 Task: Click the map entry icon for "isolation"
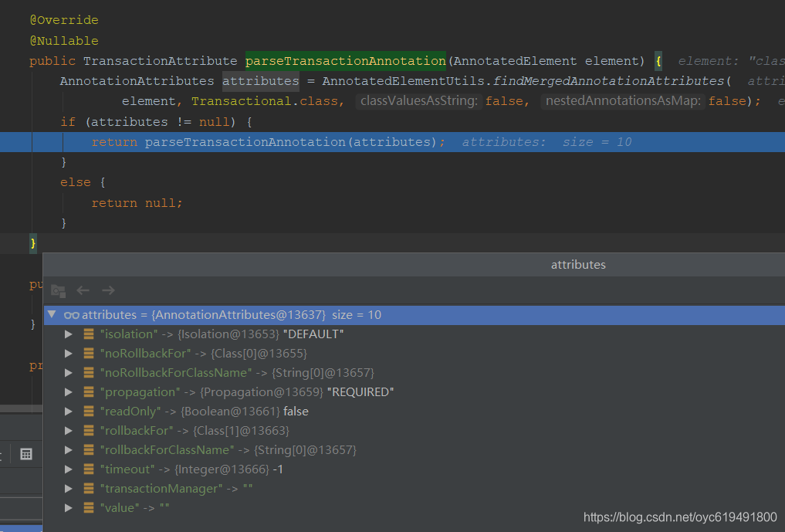[x=89, y=334]
